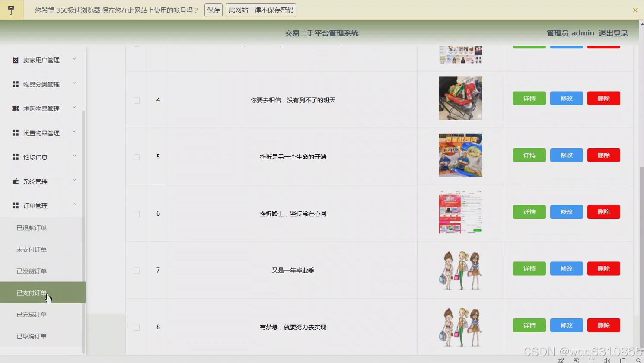644x363 pixels.
Task: Click 删除 for row 4
Action: (x=604, y=99)
